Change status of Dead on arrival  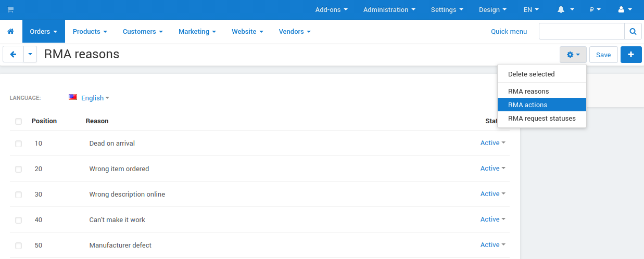(493, 143)
